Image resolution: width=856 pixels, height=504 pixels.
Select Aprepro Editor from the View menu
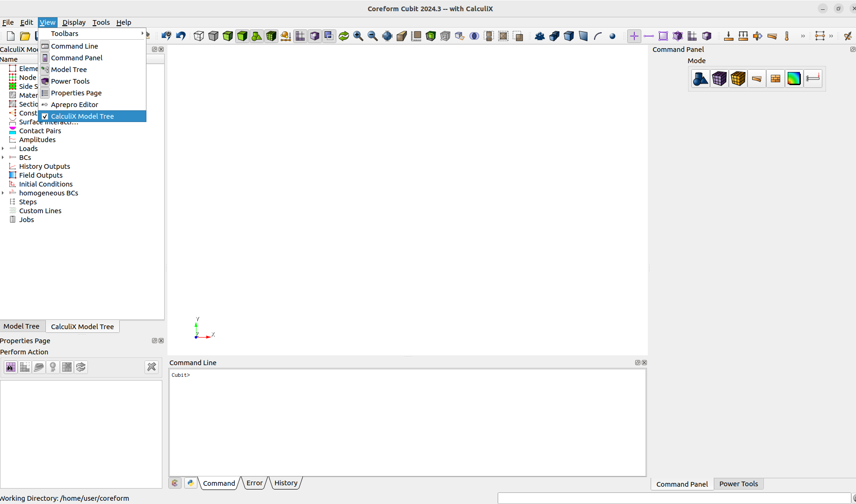75,104
